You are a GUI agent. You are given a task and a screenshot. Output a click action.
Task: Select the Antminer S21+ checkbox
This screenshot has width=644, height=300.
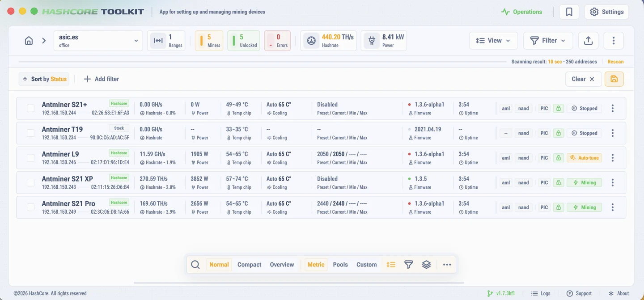click(30, 108)
